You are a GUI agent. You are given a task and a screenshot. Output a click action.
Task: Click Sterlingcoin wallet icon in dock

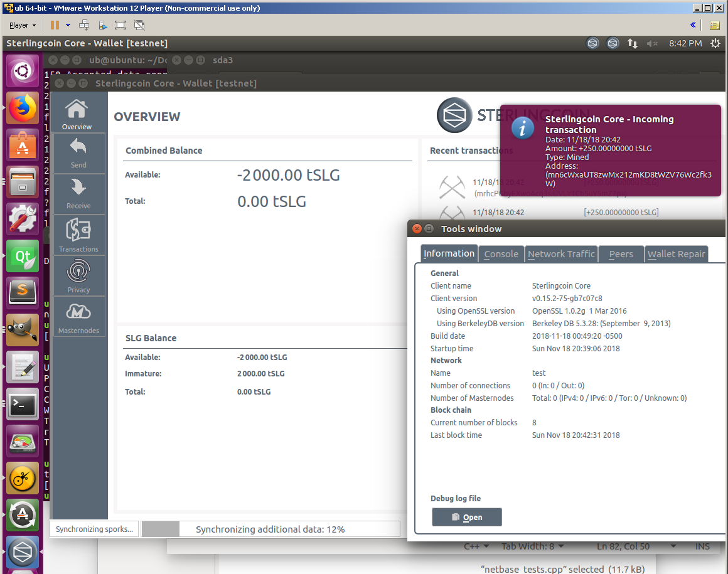pyautogui.click(x=23, y=552)
